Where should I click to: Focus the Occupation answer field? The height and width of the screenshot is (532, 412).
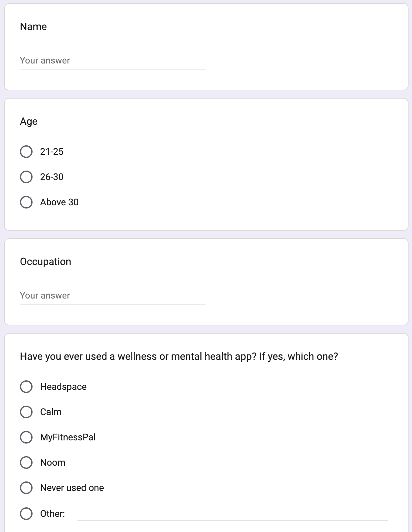(113, 296)
